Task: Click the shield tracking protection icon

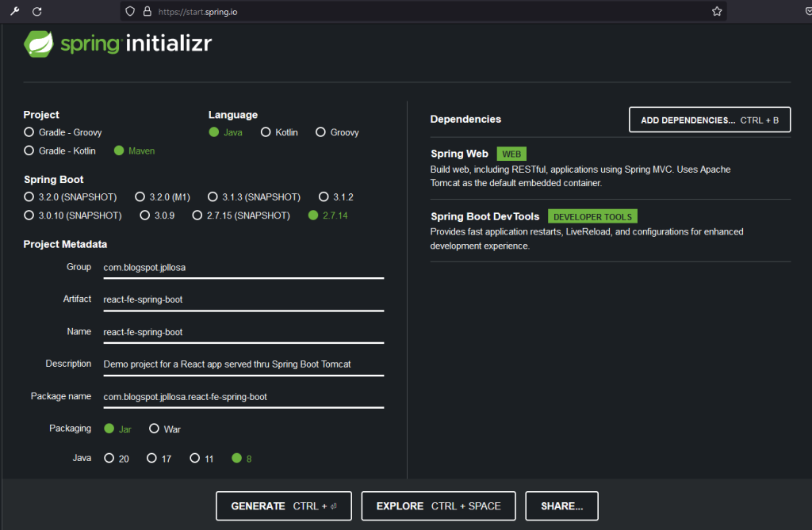Action: click(x=131, y=11)
